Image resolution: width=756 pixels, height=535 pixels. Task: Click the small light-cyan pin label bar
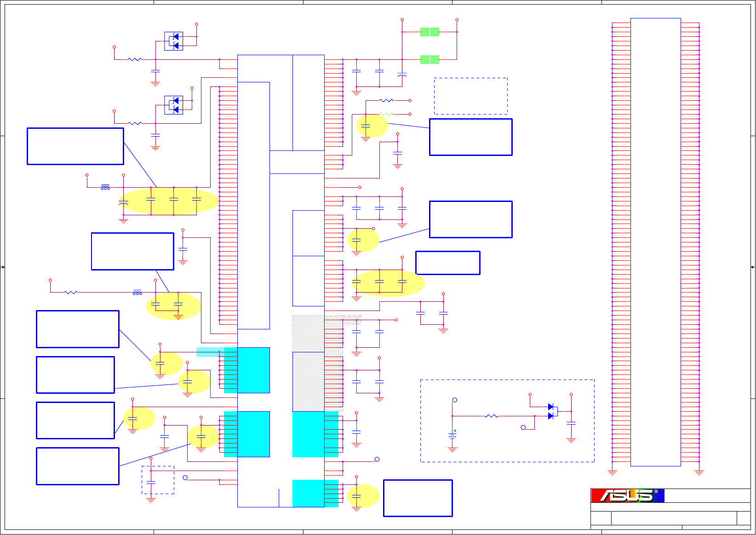(210, 352)
